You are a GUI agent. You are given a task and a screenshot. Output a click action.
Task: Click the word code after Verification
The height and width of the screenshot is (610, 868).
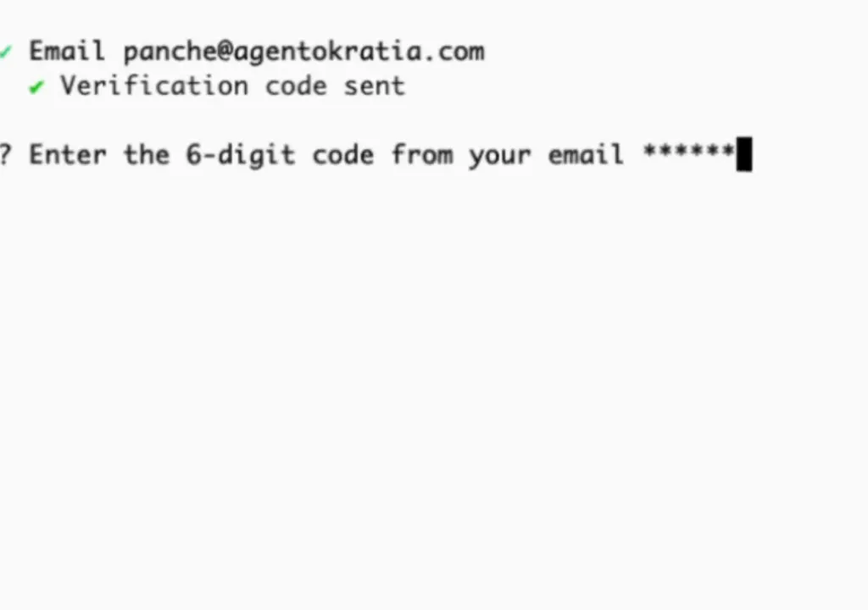(x=296, y=86)
